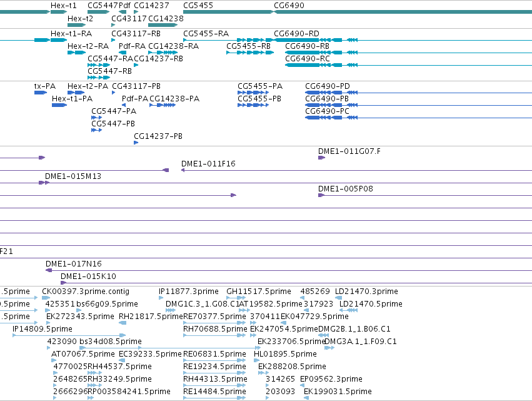Click transcript CG6490-RC label
This screenshot has height=401, width=532.
point(308,58)
